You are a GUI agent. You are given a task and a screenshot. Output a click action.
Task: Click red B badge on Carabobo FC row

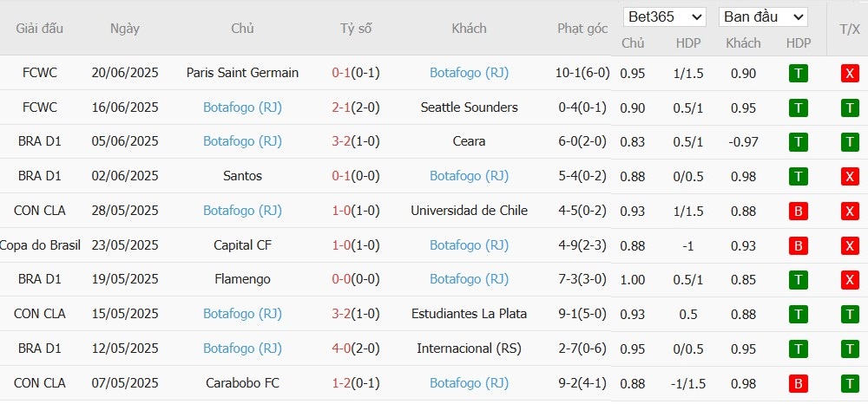click(x=797, y=383)
